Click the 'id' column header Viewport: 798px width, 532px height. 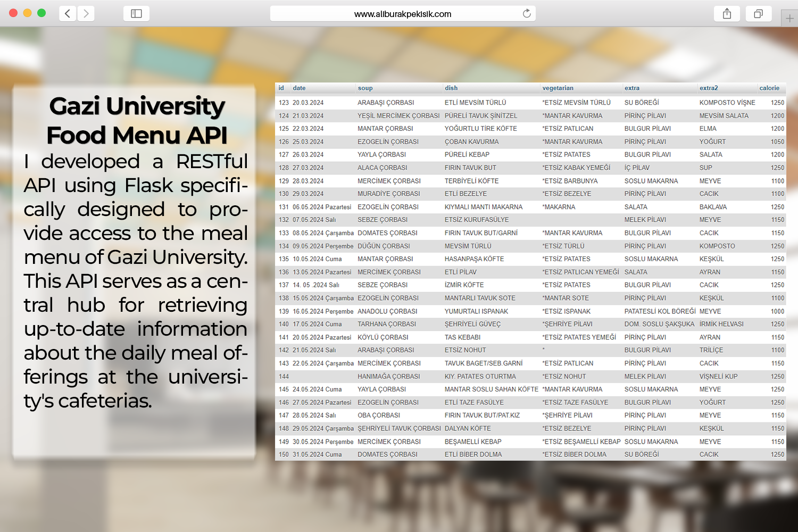[281, 88]
